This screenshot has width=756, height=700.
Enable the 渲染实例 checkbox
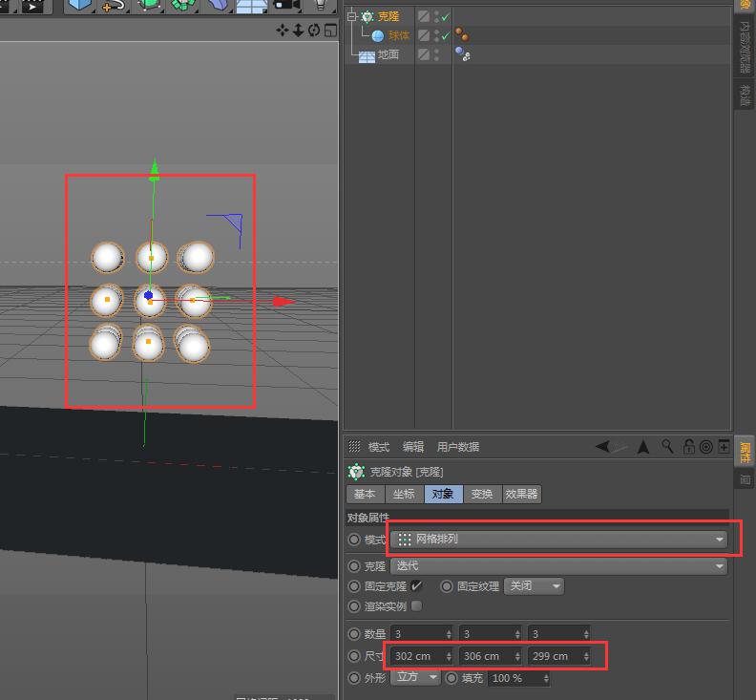[416, 605]
